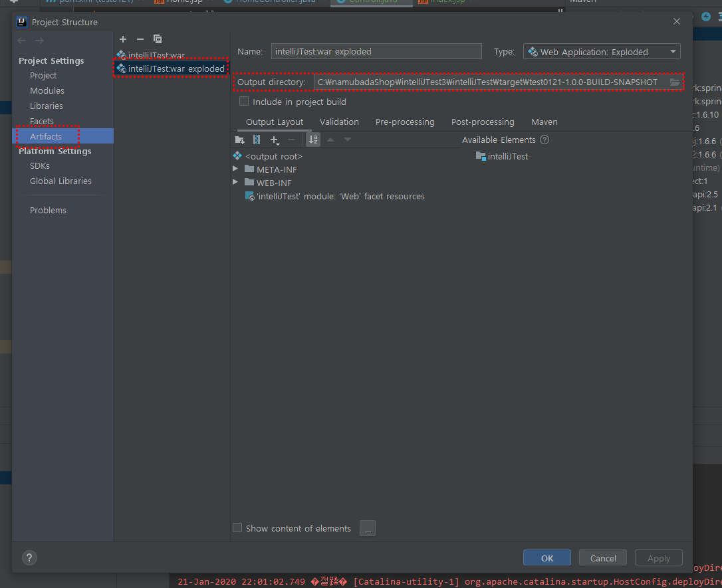Open the dialog help button

29,557
